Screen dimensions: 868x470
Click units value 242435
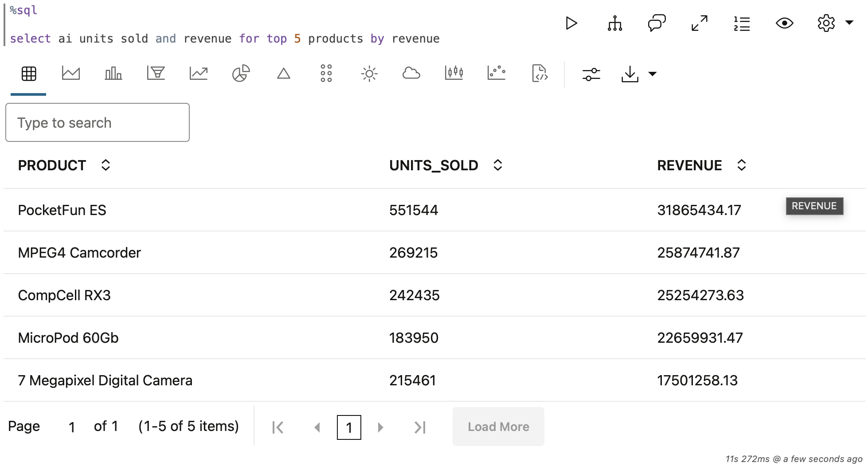pos(414,295)
